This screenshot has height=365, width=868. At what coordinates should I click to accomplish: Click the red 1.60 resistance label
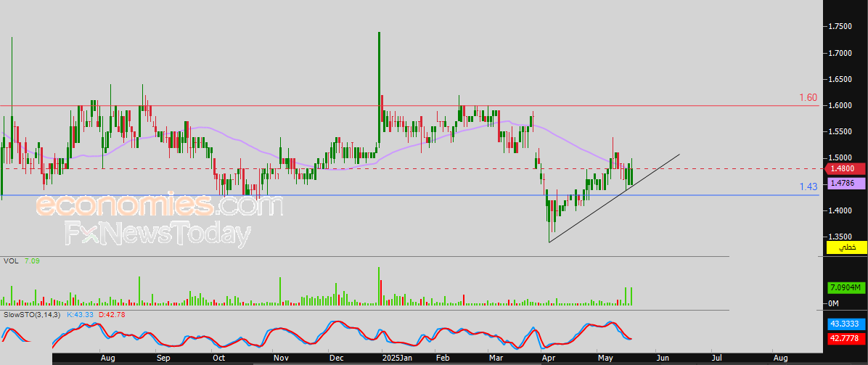808,97
